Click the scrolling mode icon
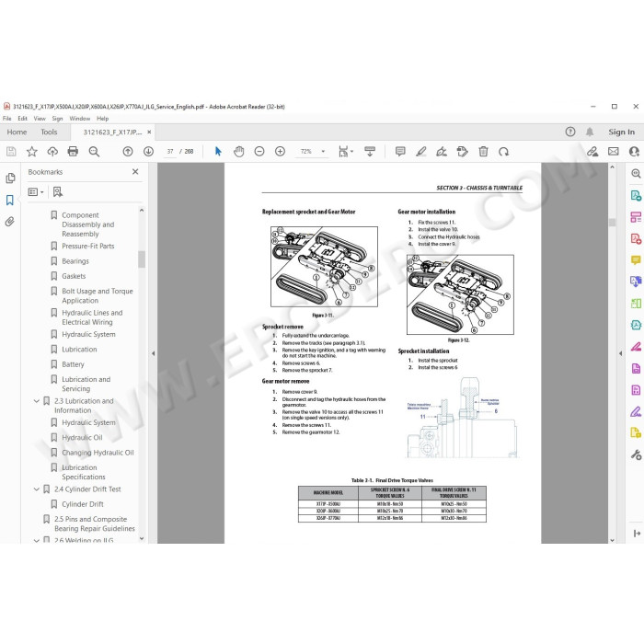 (x=370, y=152)
